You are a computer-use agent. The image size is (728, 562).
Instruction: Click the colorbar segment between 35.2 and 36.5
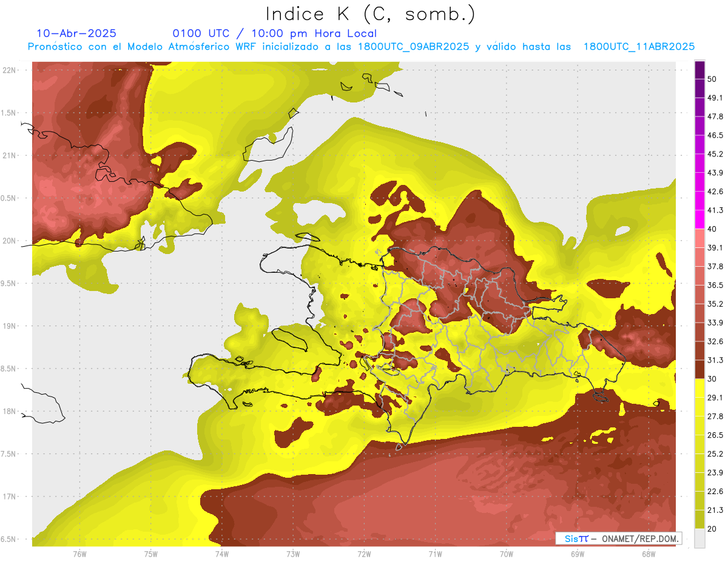(699, 294)
